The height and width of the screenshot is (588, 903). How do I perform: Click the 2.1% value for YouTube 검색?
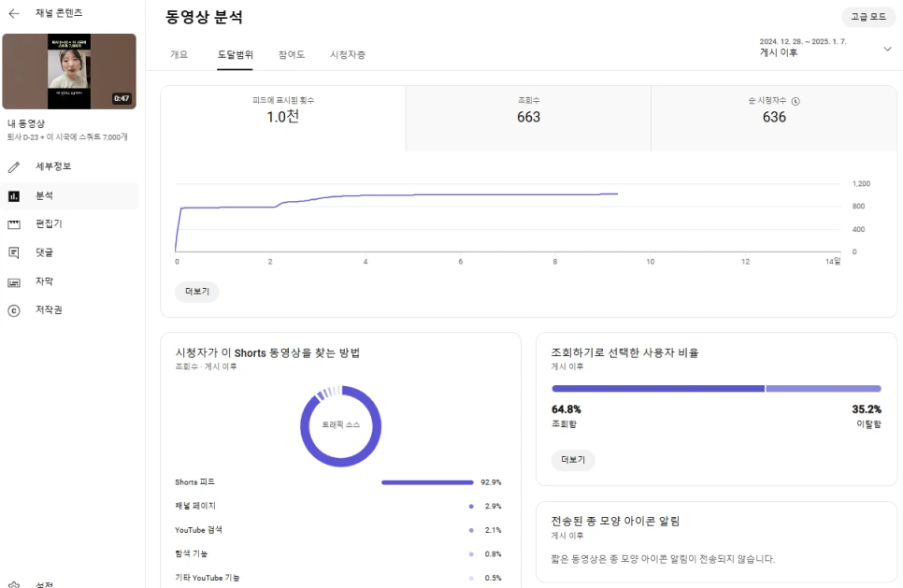(x=493, y=530)
